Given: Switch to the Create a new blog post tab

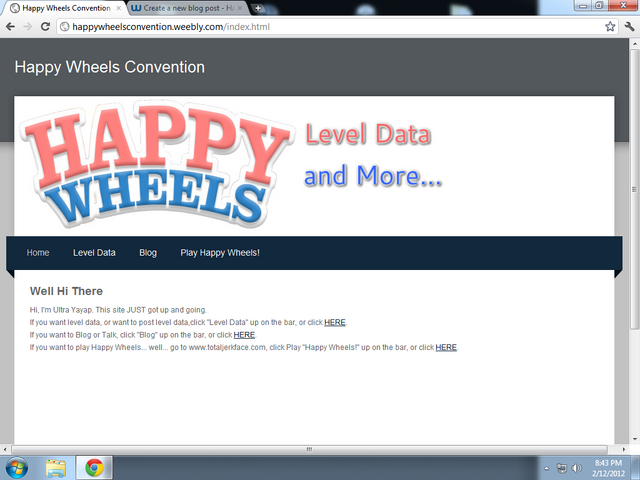Looking at the screenshot, I should click(188, 8).
